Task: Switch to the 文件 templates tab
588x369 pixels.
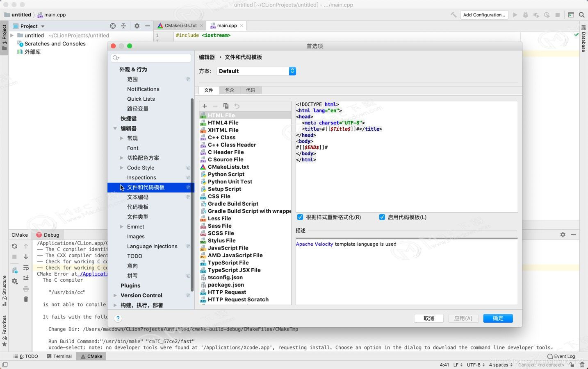Action: pos(209,90)
